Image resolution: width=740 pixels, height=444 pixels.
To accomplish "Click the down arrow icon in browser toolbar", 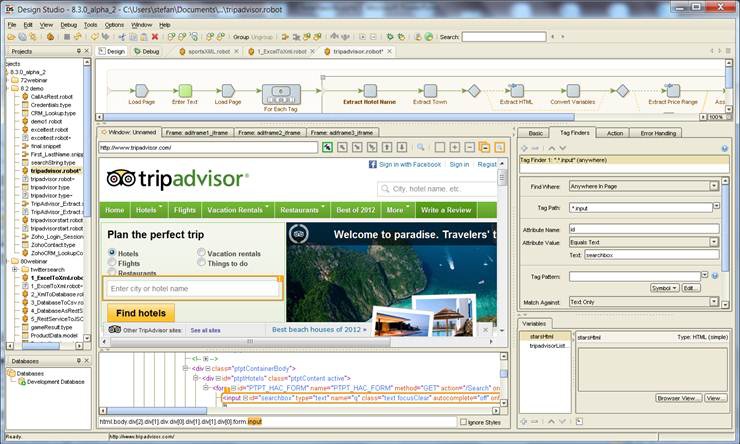I will point(402,148).
